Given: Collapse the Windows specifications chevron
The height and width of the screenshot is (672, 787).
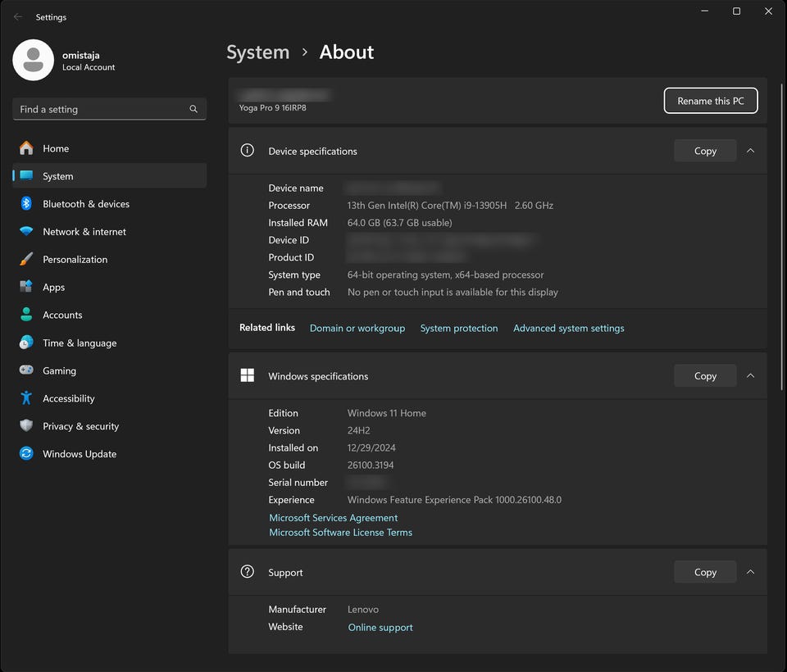Looking at the screenshot, I should click(750, 376).
